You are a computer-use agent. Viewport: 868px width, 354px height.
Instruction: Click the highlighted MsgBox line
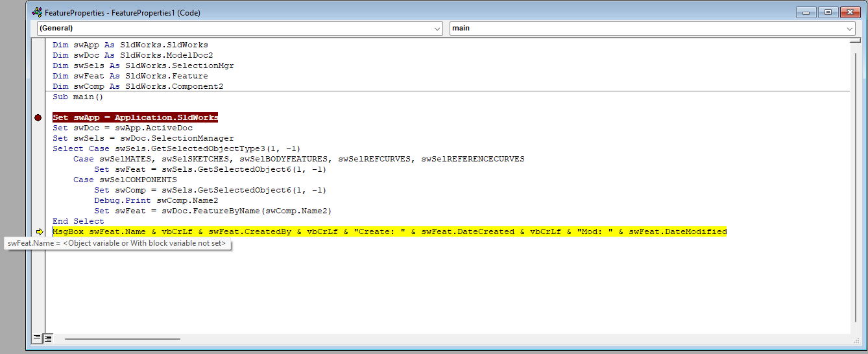click(x=389, y=231)
